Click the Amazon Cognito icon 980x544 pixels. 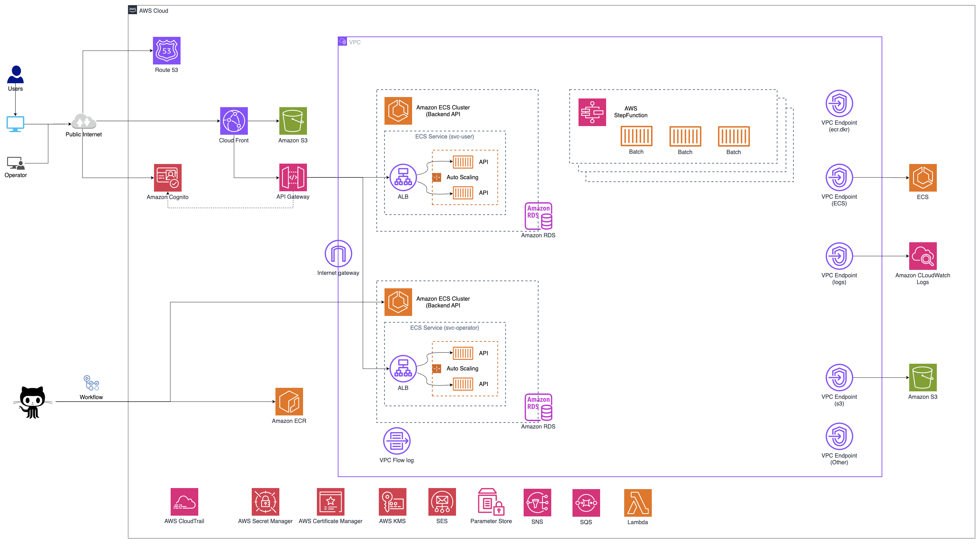pos(167,177)
